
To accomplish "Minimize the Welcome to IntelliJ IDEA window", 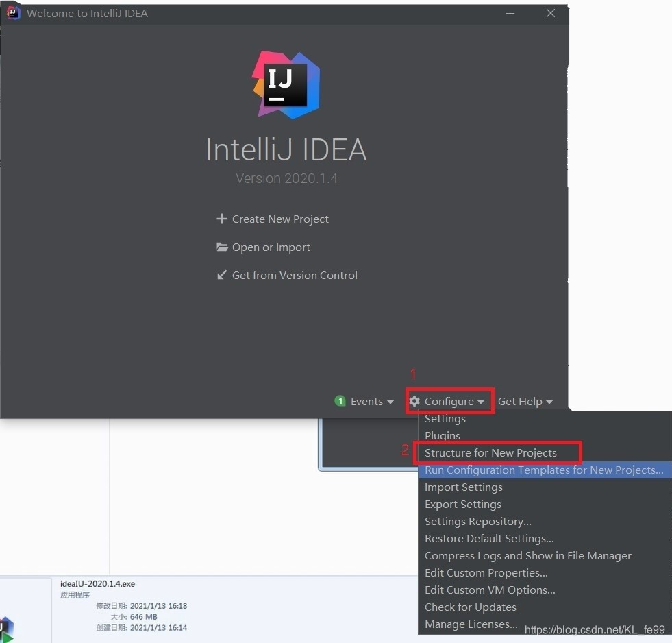I will 510,13.
